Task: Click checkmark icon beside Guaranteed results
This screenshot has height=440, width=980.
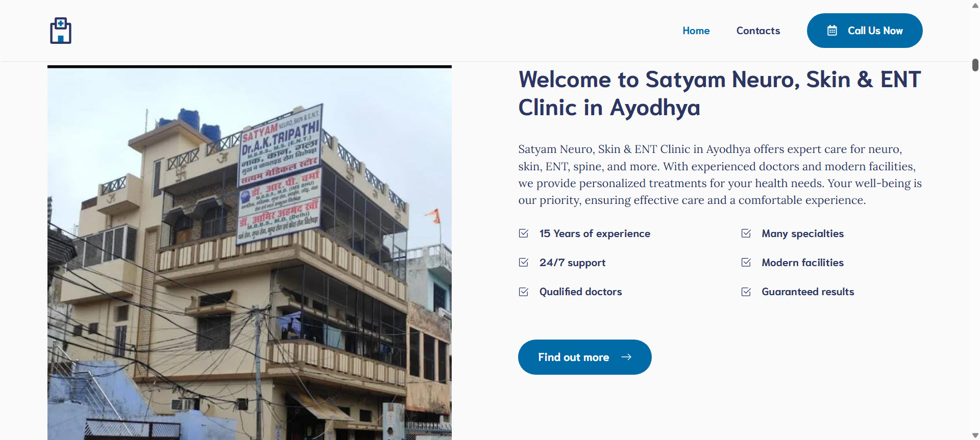Action: click(746, 292)
